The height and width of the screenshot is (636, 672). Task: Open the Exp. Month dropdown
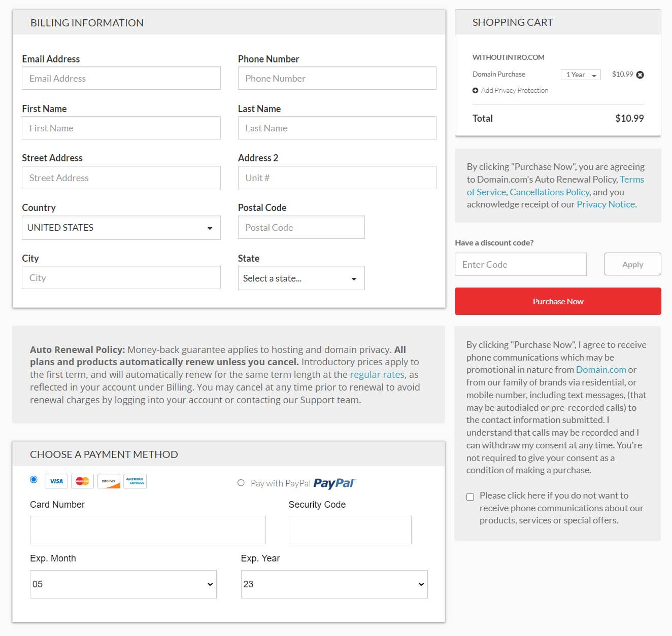[x=123, y=584]
